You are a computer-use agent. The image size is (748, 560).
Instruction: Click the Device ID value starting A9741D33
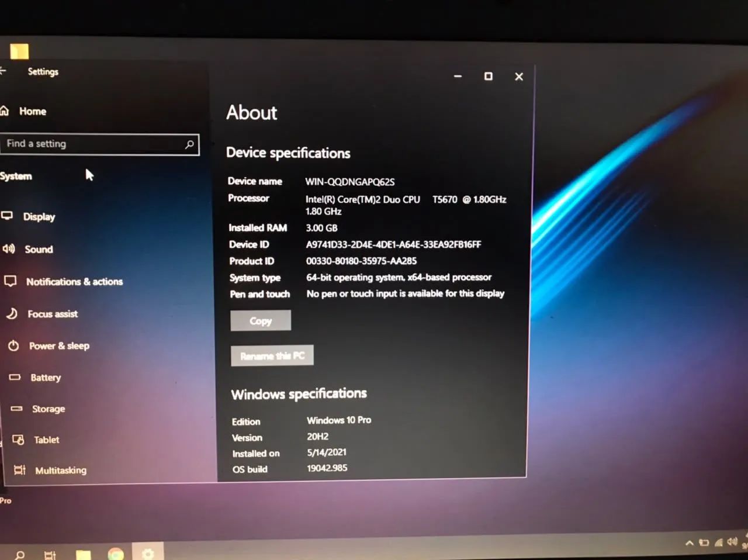click(x=393, y=244)
